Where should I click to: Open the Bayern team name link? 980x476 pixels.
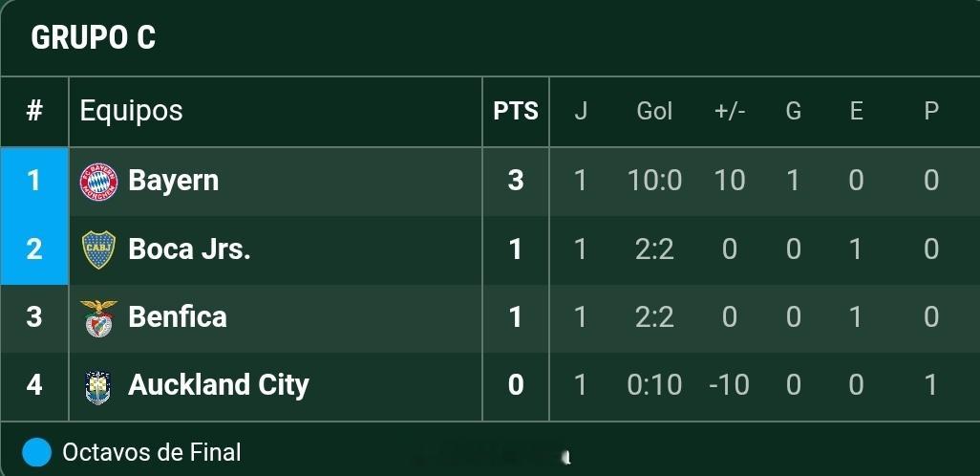(173, 181)
